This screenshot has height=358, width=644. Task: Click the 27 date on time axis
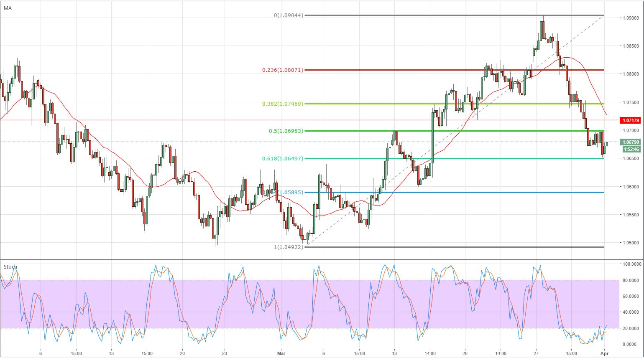click(x=537, y=353)
